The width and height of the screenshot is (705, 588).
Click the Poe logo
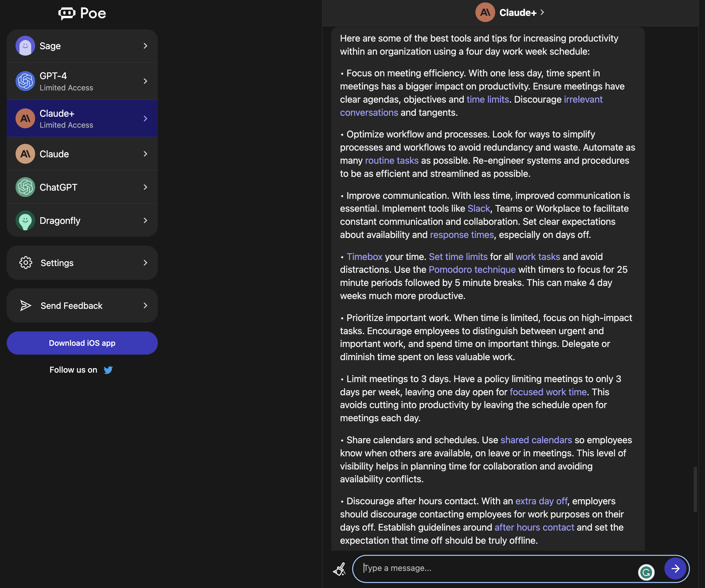(x=82, y=13)
